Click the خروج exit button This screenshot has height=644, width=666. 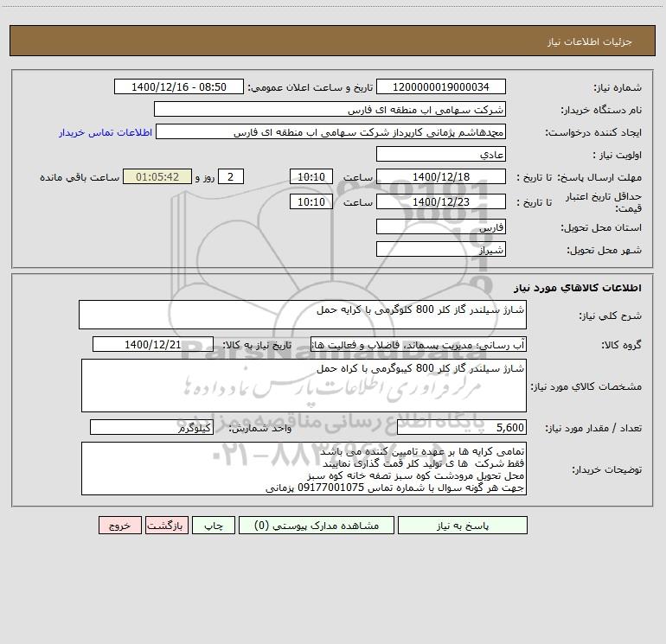coord(119,525)
